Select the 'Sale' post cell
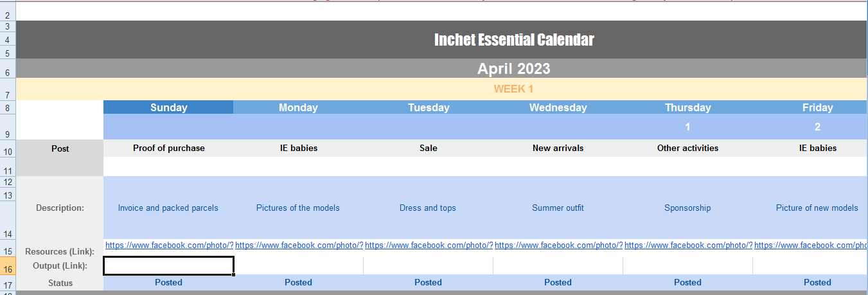The image size is (868, 295). [428, 148]
